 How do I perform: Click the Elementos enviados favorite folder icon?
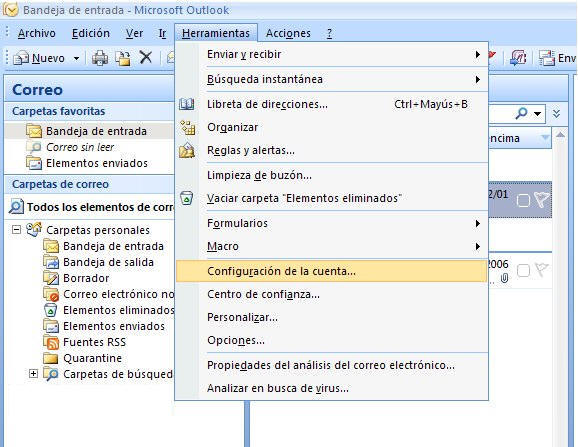[34, 163]
